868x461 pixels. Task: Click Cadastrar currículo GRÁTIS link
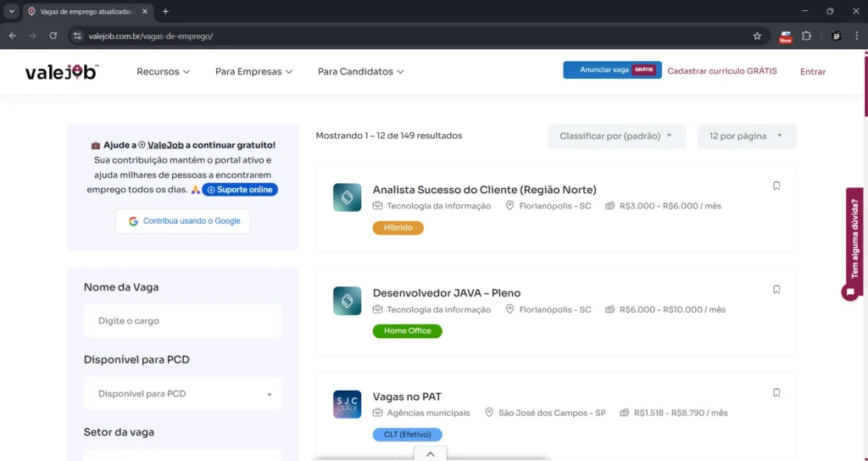(x=721, y=71)
